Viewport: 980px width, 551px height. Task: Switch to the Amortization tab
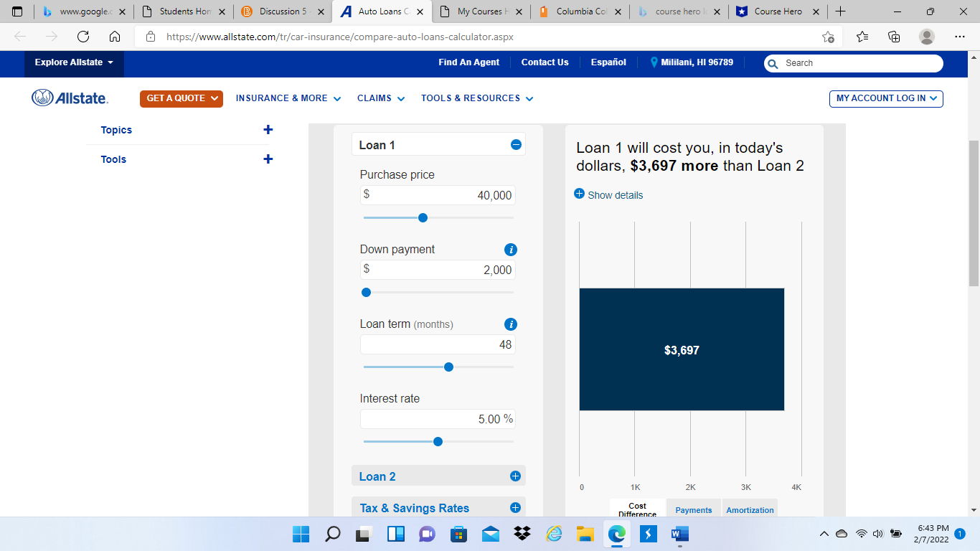click(x=749, y=509)
